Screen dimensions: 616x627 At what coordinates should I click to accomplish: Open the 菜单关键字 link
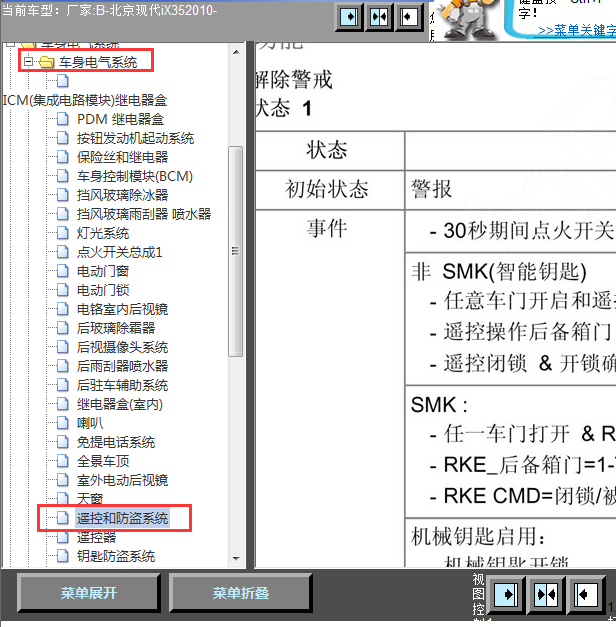coord(577,30)
